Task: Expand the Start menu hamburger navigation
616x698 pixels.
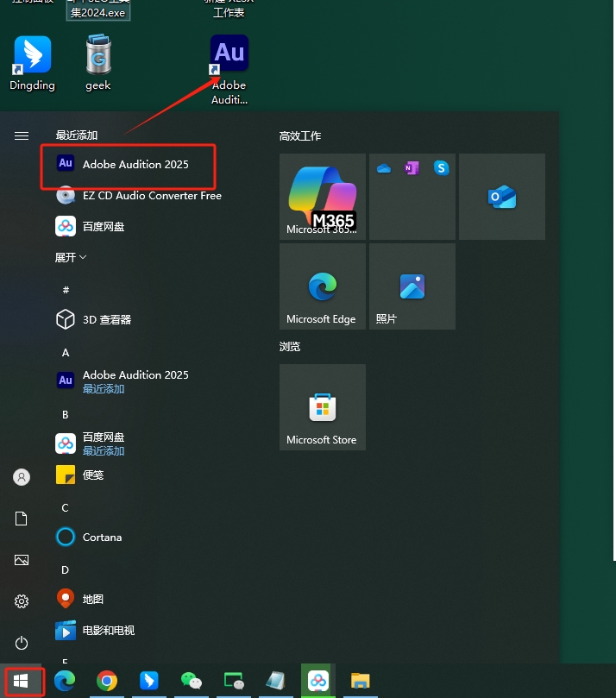Action: coord(22,135)
